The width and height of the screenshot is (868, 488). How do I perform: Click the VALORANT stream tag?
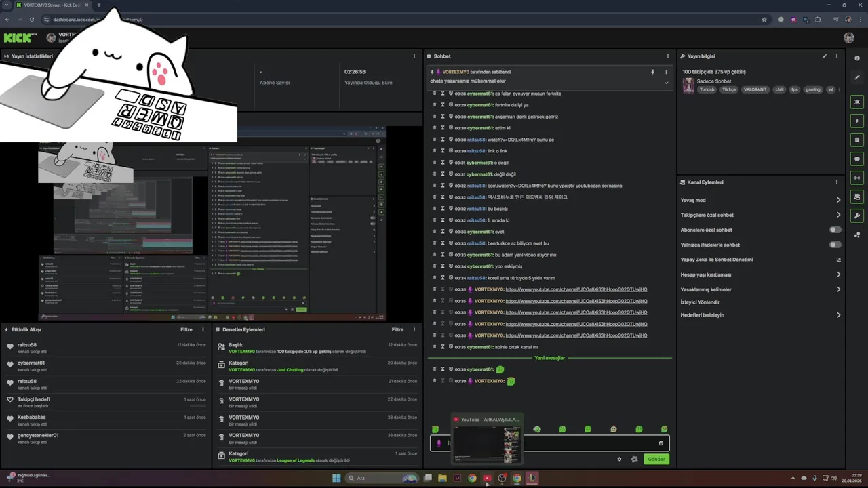coord(755,89)
